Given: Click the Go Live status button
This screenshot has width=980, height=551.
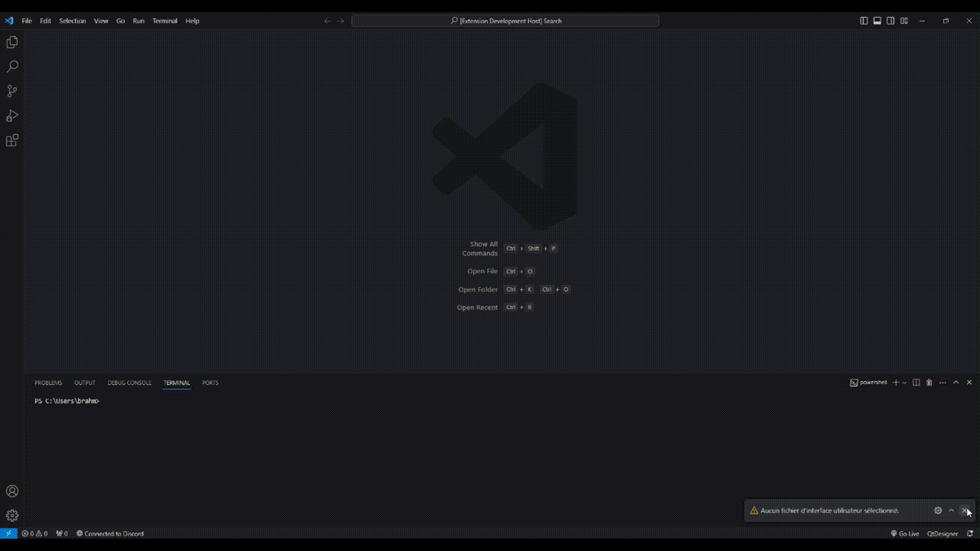Looking at the screenshot, I should click(905, 534).
